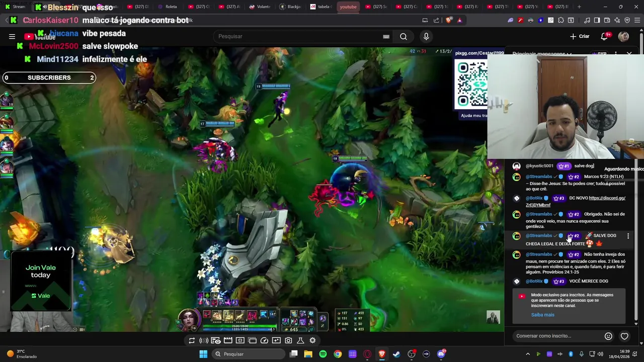Click the browser back arrow
644x362 pixels.
pyautogui.click(x=7, y=20)
